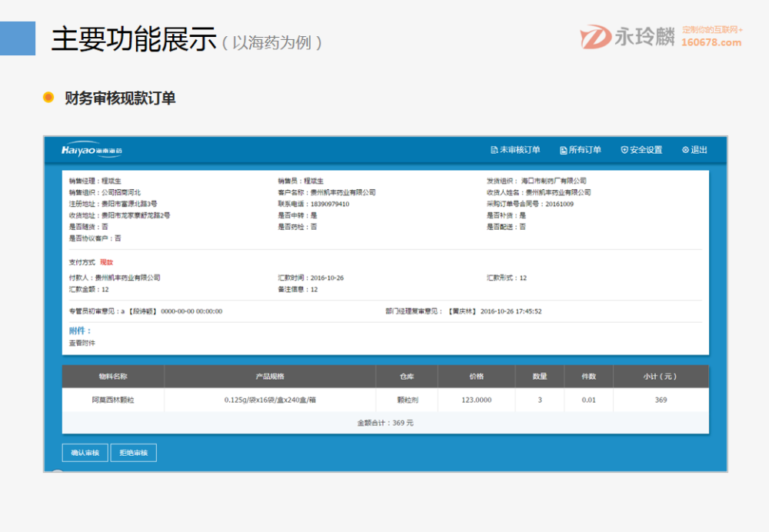
Task: Click the 所有订单 pages icon
Action: (564, 149)
